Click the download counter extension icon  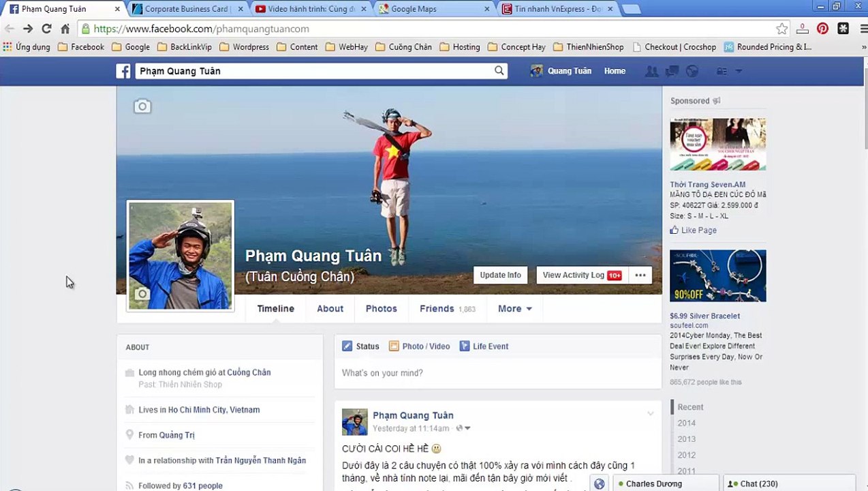[x=803, y=29]
